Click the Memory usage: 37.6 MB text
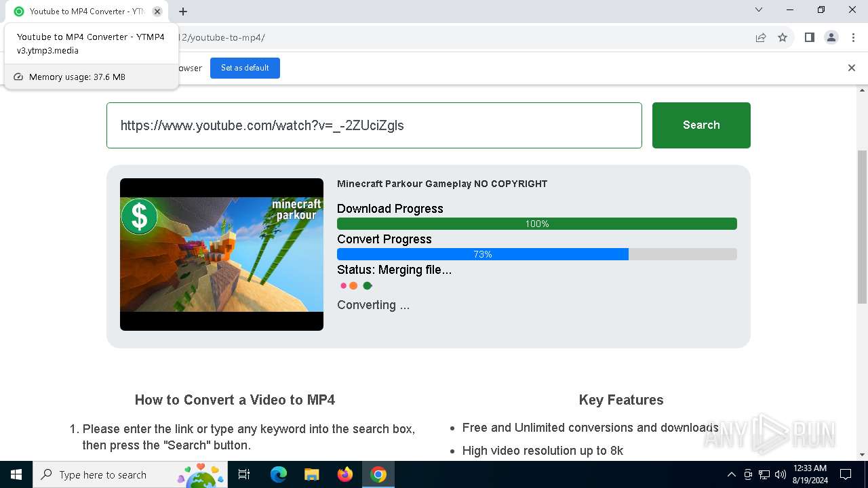 [x=77, y=77]
